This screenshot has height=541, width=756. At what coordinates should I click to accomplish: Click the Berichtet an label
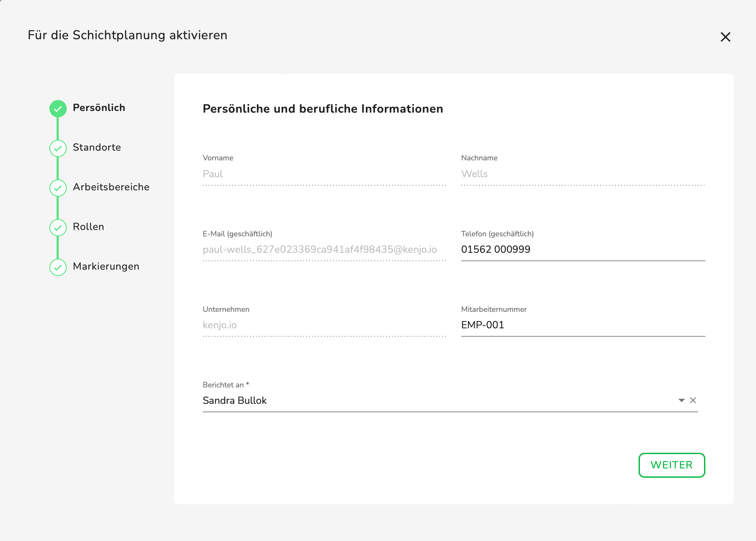click(x=226, y=385)
